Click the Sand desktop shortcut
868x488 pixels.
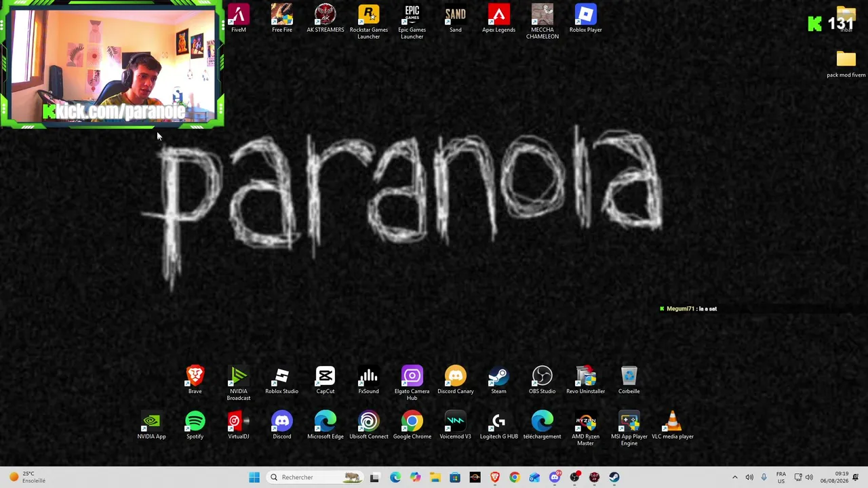click(x=456, y=18)
